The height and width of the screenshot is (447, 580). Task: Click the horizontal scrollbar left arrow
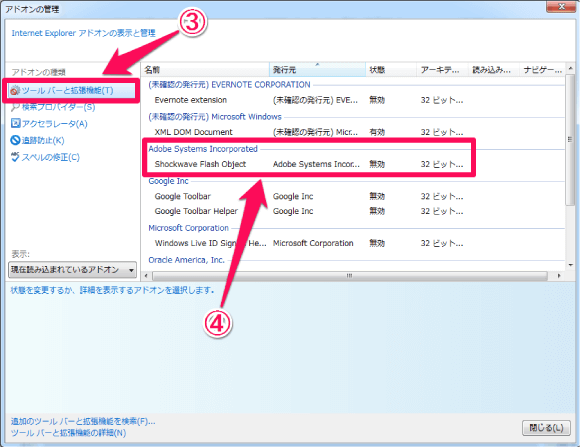pyautogui.click(x=146, y=276)
